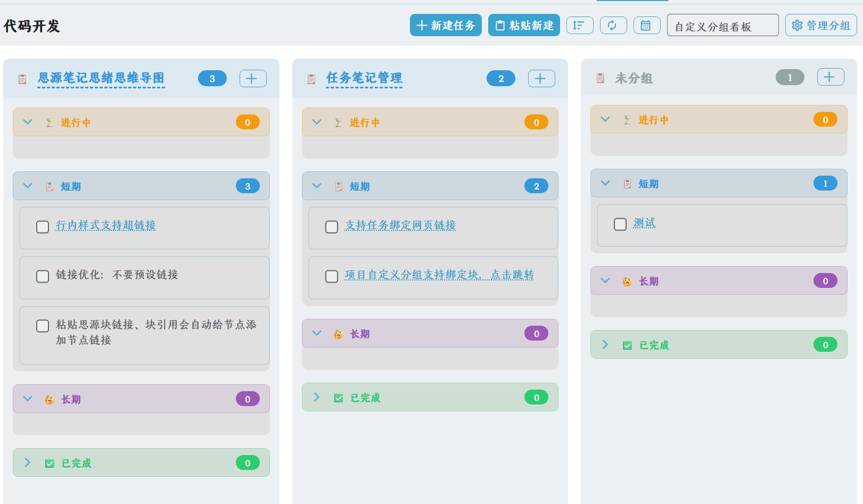This screenshot has height=504, width=863.
Task: Open the calendar view icon
Action: coord(646,26)
